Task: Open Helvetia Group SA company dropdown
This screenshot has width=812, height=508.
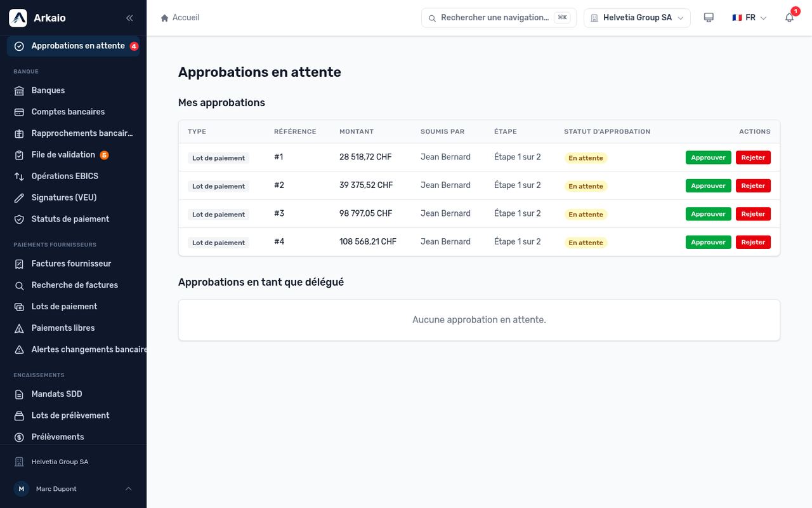Action: click(x=637, y=18)
